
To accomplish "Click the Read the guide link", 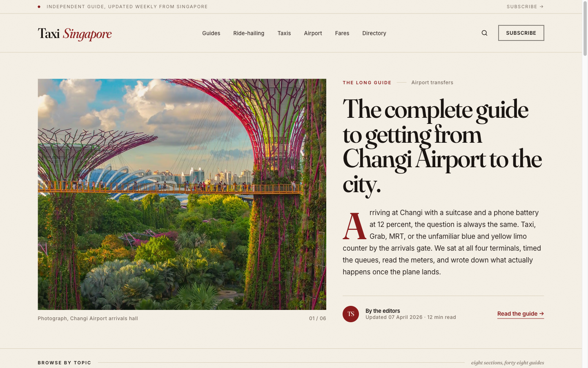I will click(x=520, y=314).
